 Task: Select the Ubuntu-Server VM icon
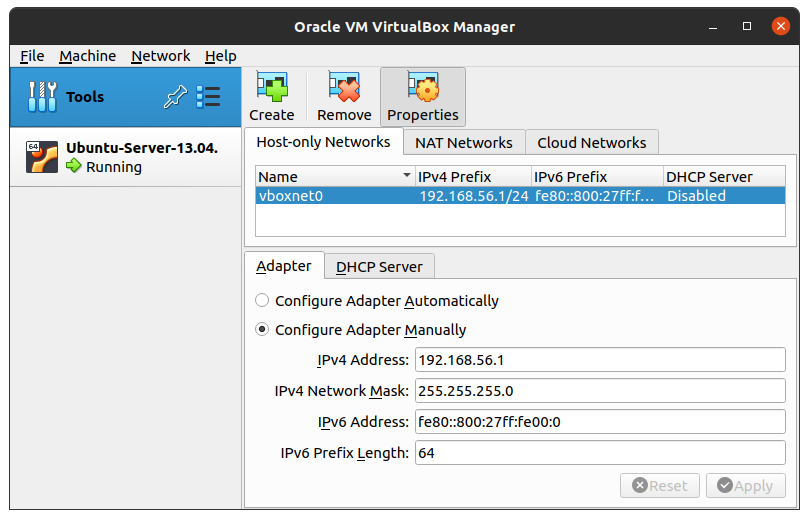pyautogui.click(x=41, y=157)
